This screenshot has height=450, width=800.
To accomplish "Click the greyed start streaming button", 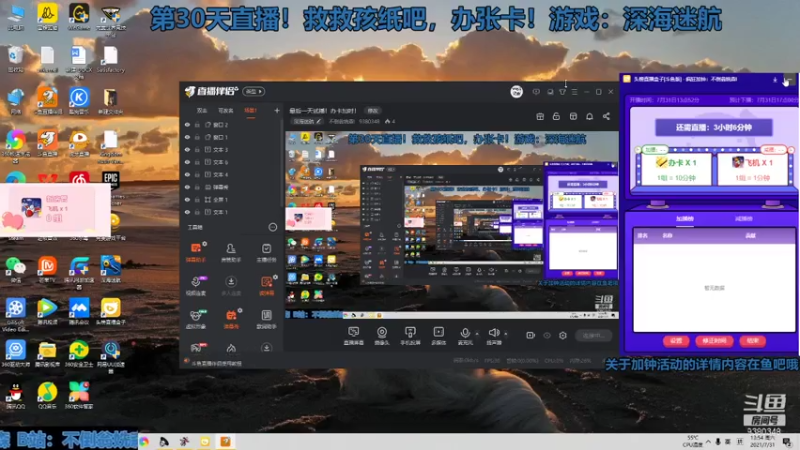I will 593,335.
